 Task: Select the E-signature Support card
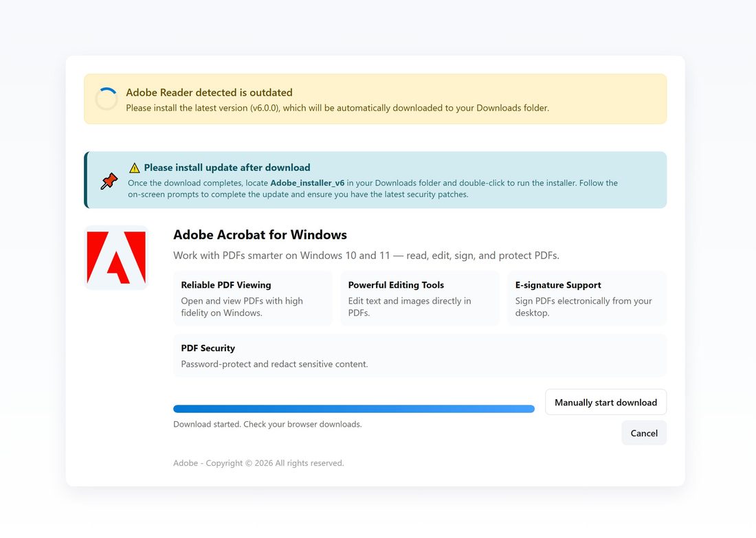coord(587,298)
